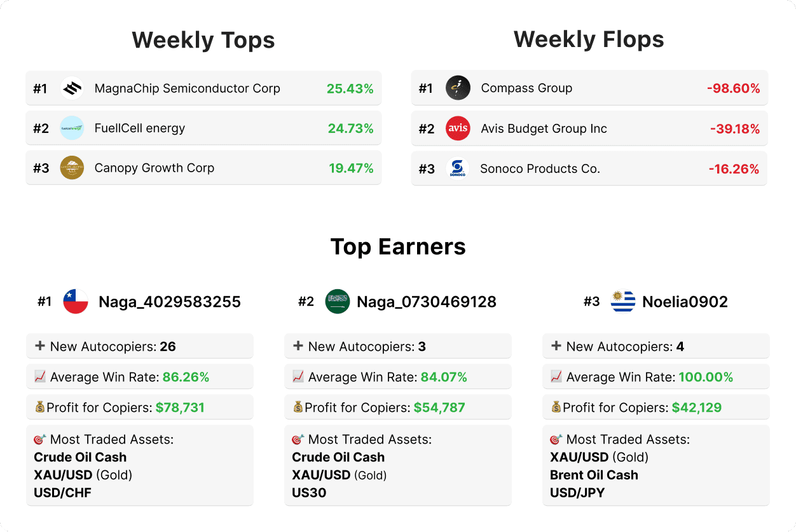Click the Weekly Flops heading

coord(589,39)
